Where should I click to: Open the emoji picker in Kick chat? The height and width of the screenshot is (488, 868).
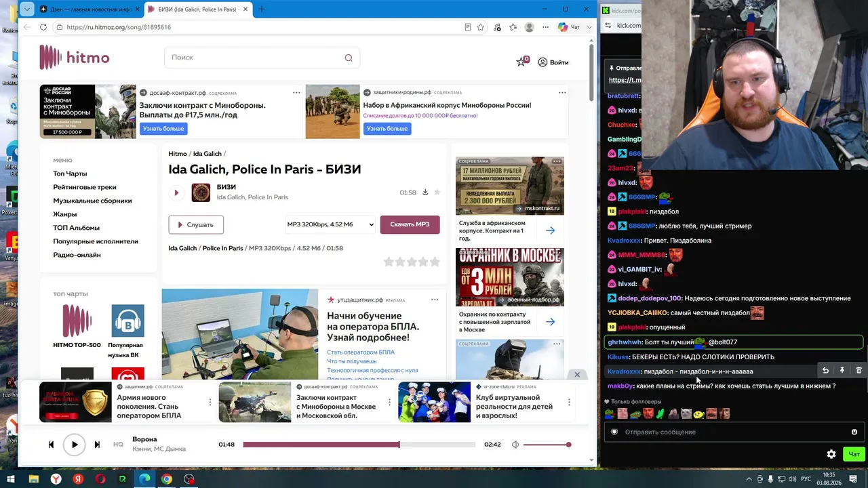854,432
